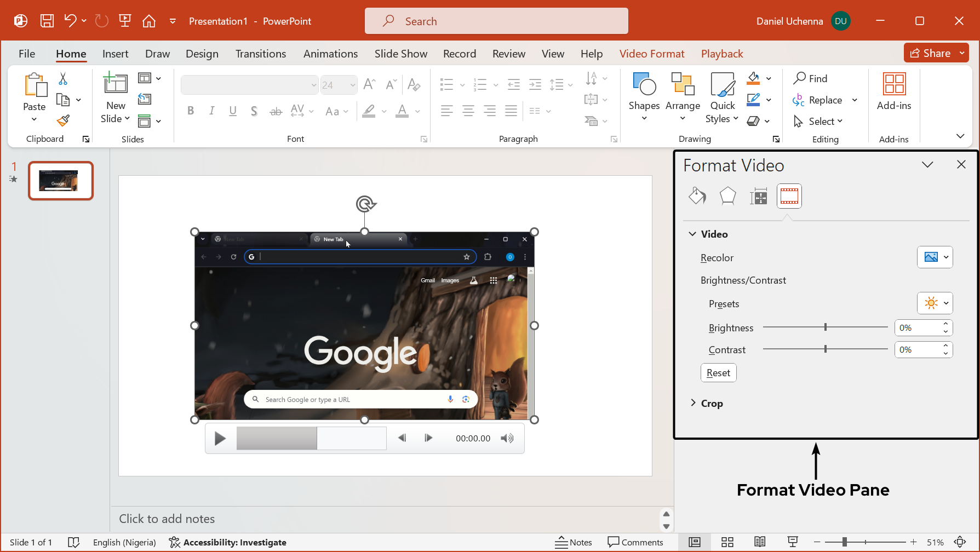
Task: Play the video on the slide
Action: click(220, 439)
